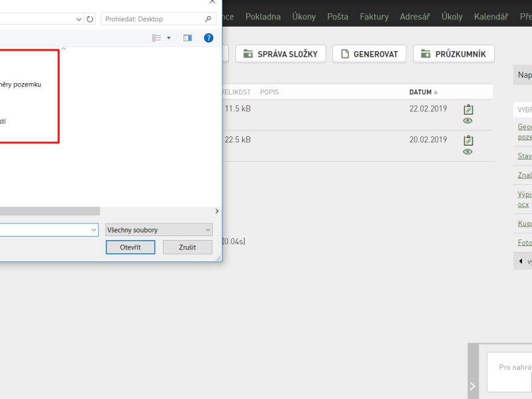Click the search magnifier in Prohledat field
The width and height of the screenshot is (532, 399).
(208, 19)
